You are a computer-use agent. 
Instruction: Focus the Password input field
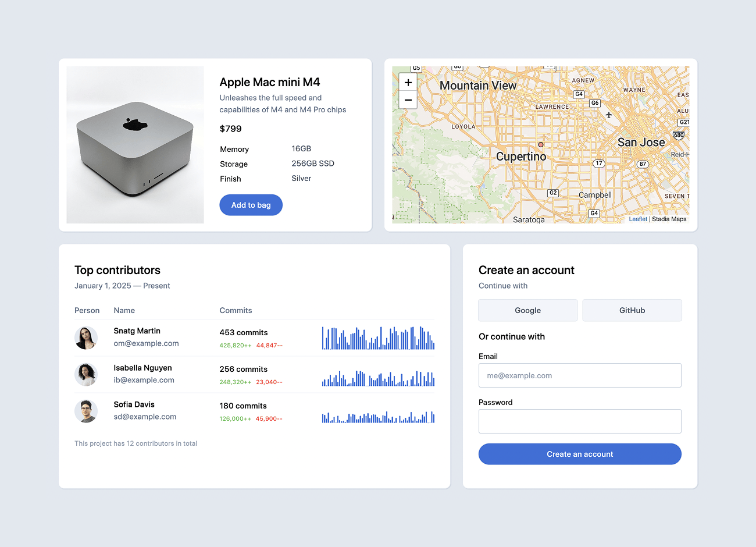coord(580,421)
